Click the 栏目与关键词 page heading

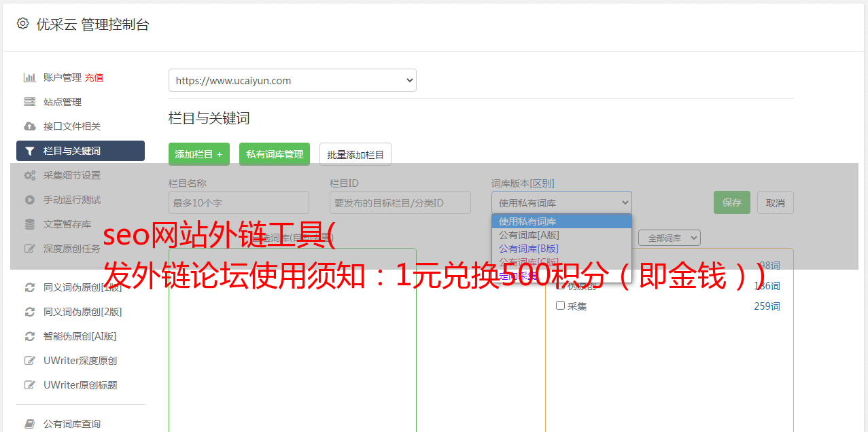(x=209, y=118)
